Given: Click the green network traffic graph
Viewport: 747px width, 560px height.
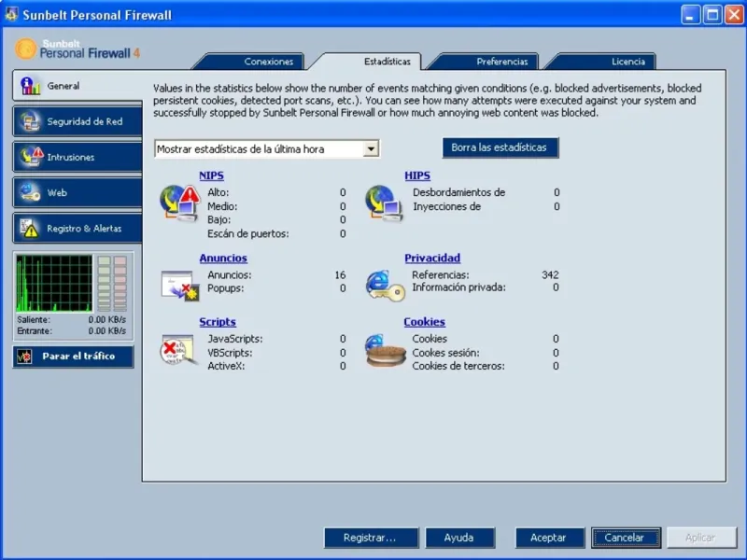Looking at the screenshot, I should point(54,284).
